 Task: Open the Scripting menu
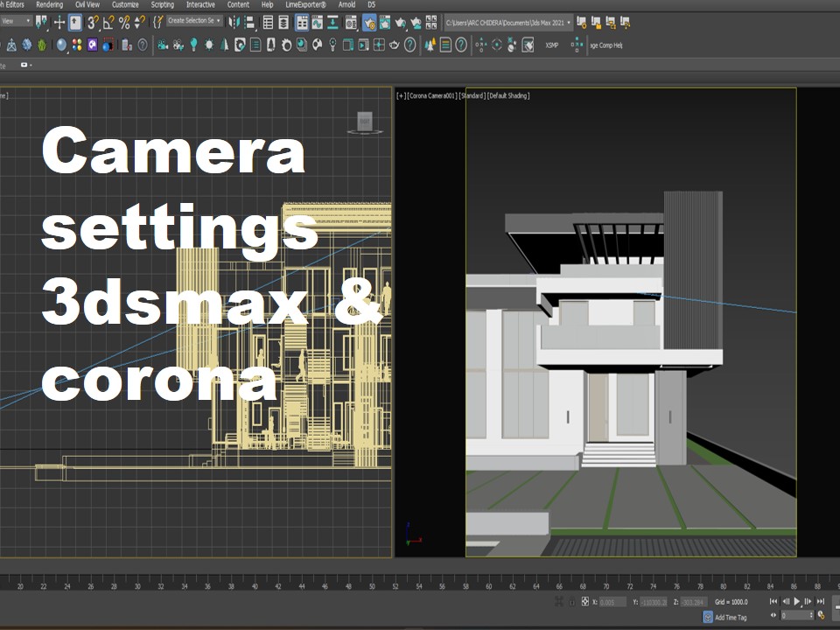(163, 4)
